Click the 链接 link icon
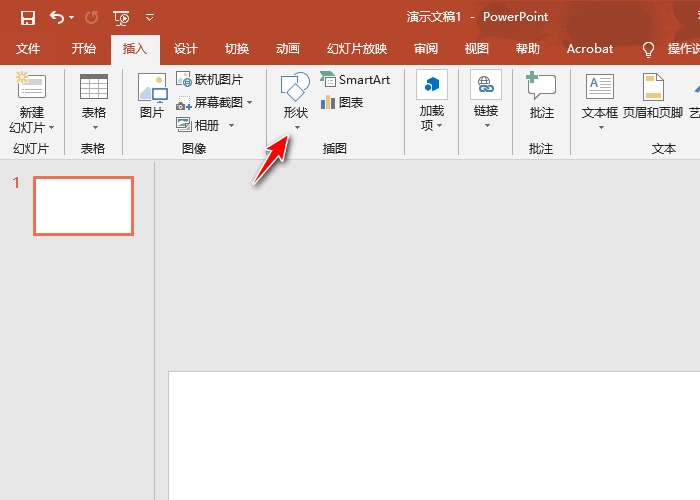 tap(486, 84)
